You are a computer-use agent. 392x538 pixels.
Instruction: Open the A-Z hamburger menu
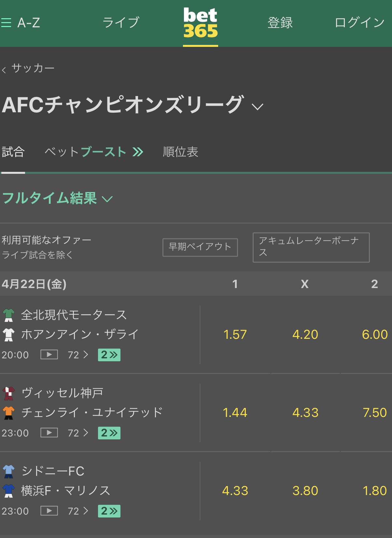click(x=21, y=23)
